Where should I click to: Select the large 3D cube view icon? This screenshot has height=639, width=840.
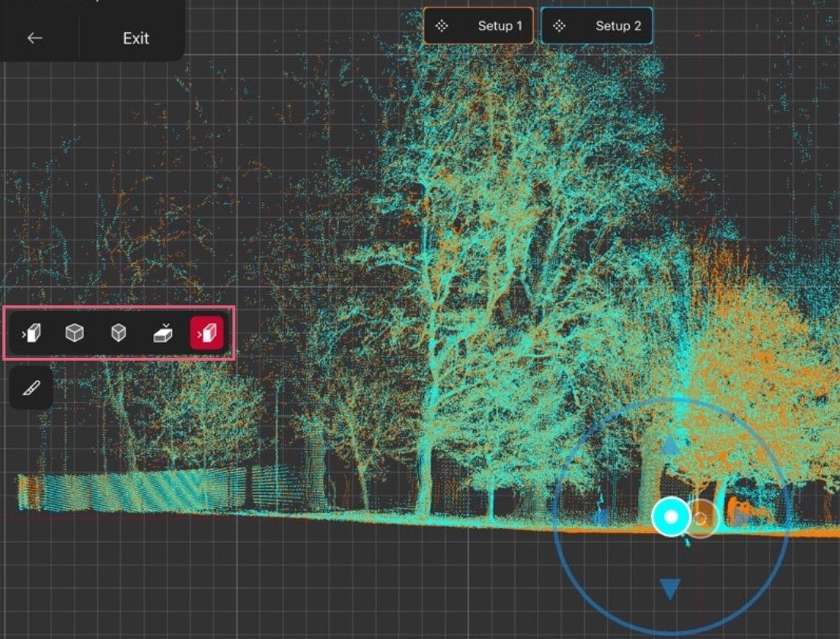[x=75, y=333]
